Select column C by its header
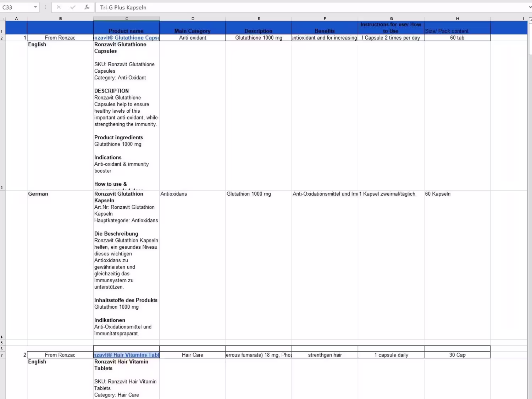This screenshot has width=532, height=399. pyautogui.click(x=127, y=18)
